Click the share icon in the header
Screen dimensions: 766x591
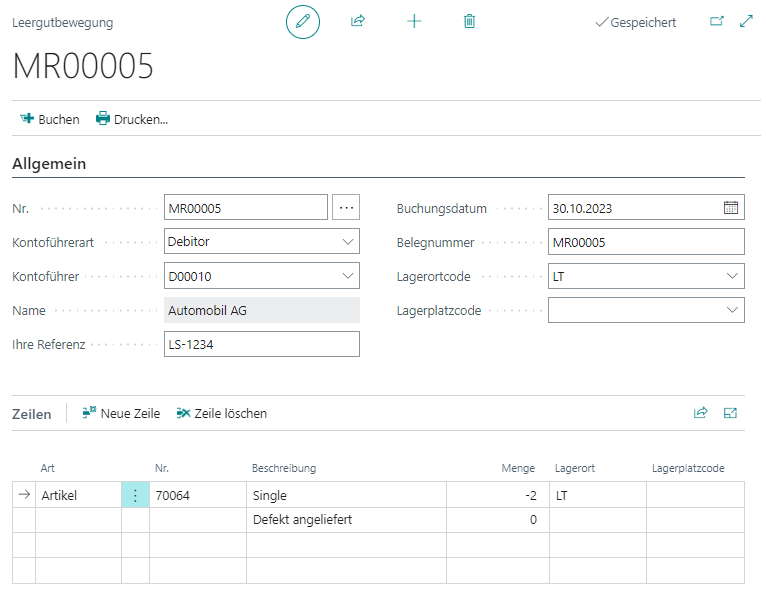(358, 21)
